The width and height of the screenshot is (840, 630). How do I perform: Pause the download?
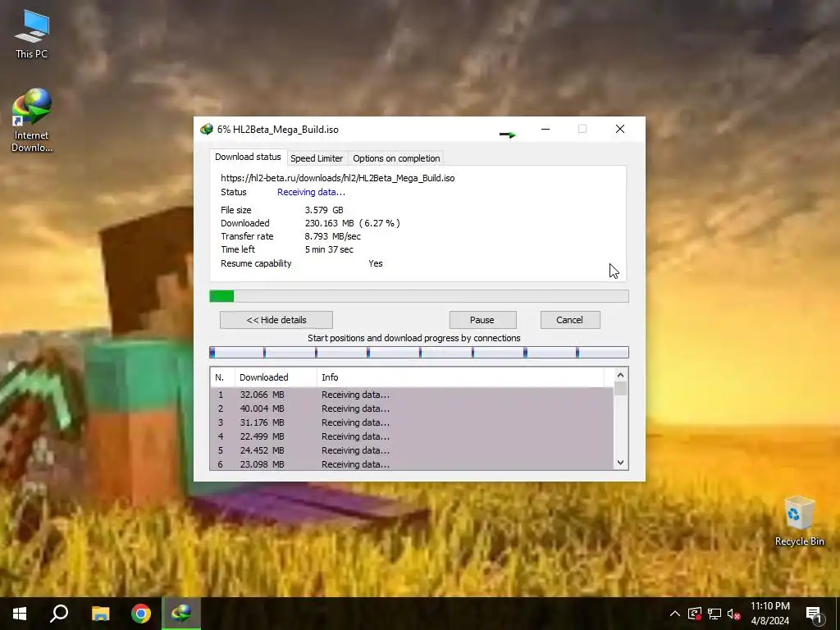click(x=482, y=320)
